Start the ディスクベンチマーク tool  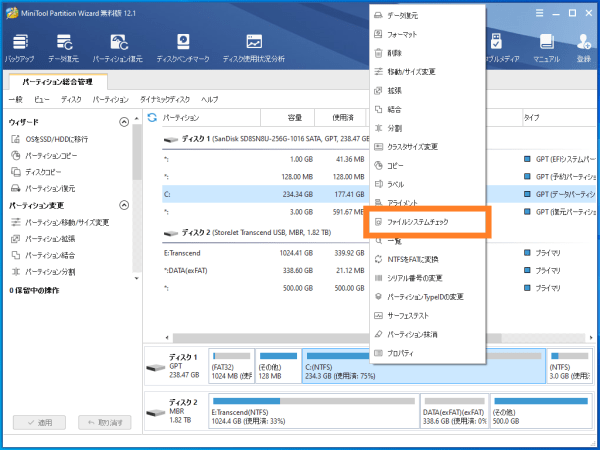(183, 48)
